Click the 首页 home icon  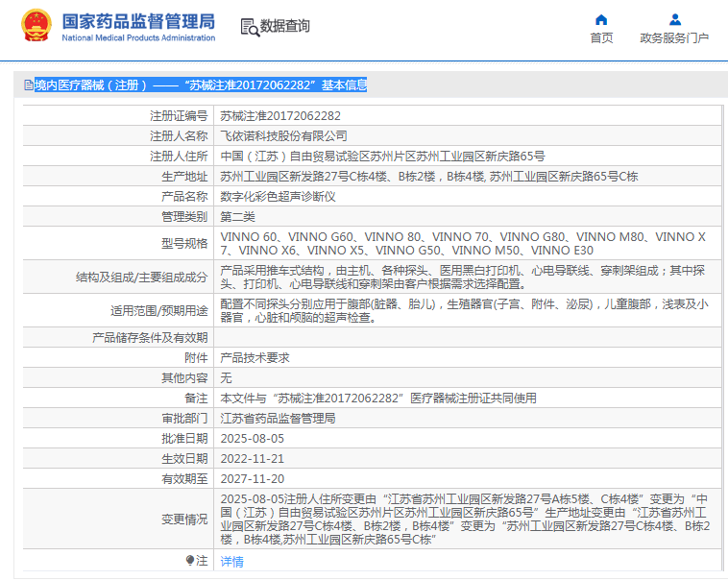(601, 19)
